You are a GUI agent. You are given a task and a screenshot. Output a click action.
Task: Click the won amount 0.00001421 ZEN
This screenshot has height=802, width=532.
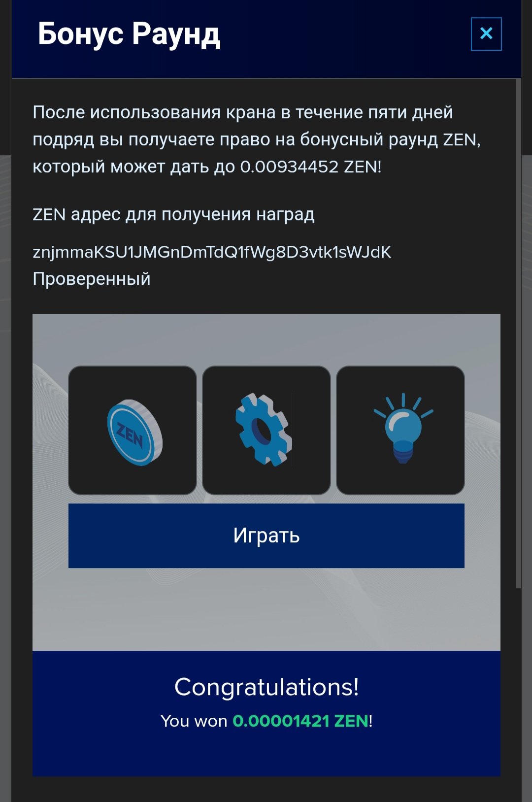pyautogui.click(x=300, y=721)
